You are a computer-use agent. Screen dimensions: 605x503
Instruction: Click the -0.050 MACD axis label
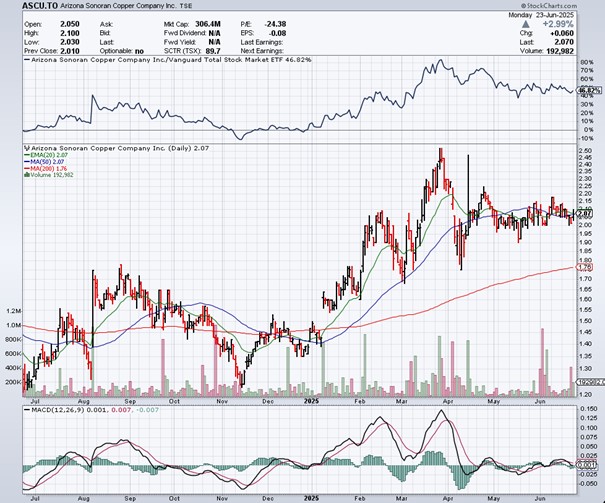pos(588,484)
